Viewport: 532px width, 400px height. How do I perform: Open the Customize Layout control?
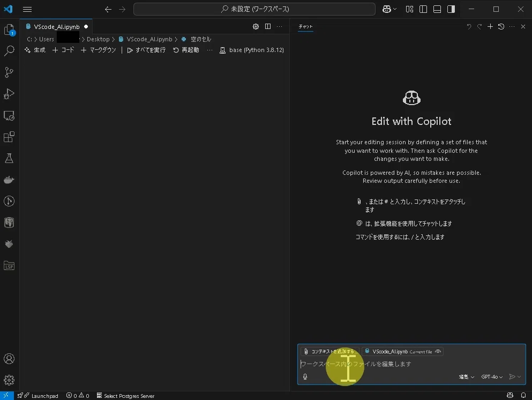click(409, 9)
